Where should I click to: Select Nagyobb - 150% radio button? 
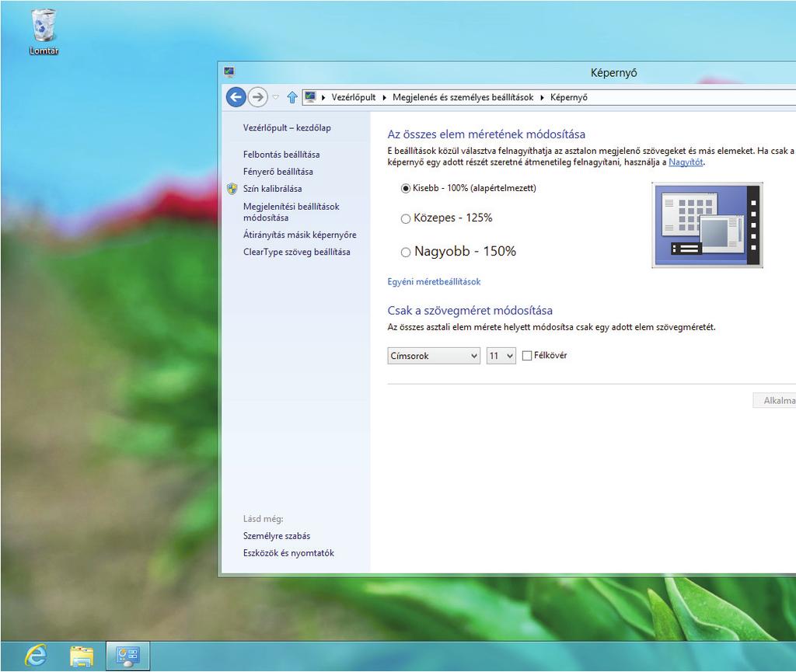coord(406,252)
